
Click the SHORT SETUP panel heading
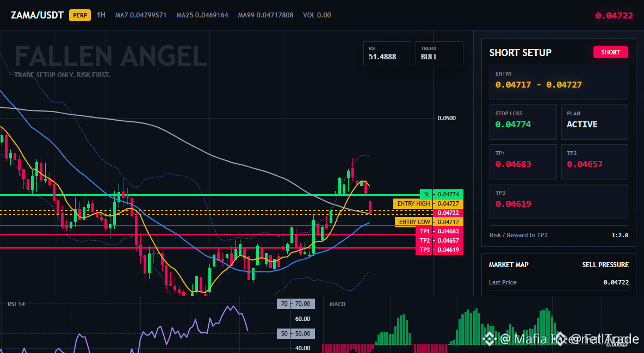pyautogui.click(x=520, y=53)
